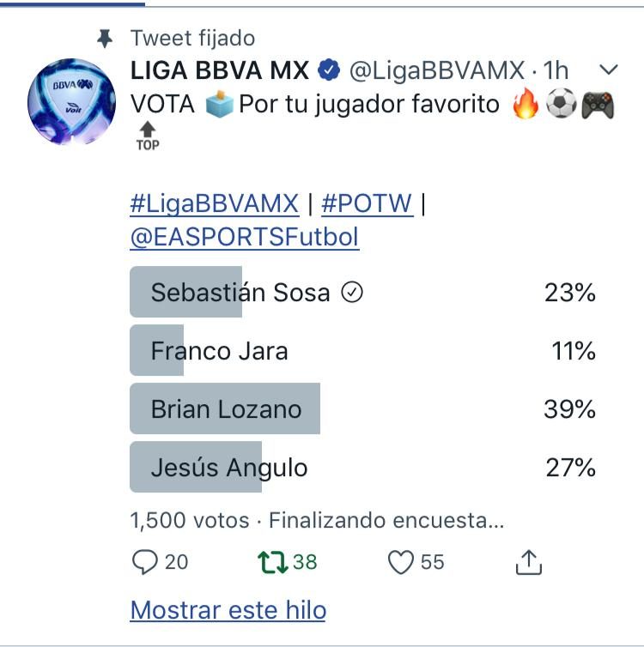Viewport: 644px width, 647px height.
Task: Click the blue verified badge icon
Action: (329, 70)
